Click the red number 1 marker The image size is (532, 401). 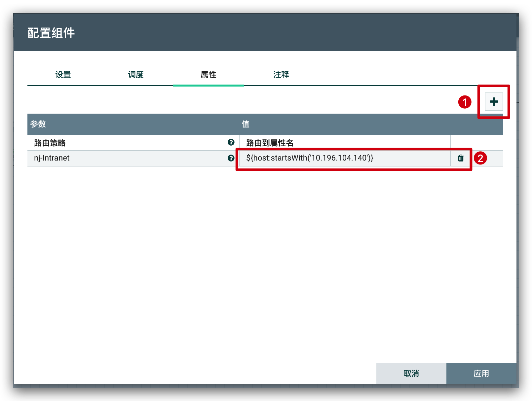pos(465,102)
